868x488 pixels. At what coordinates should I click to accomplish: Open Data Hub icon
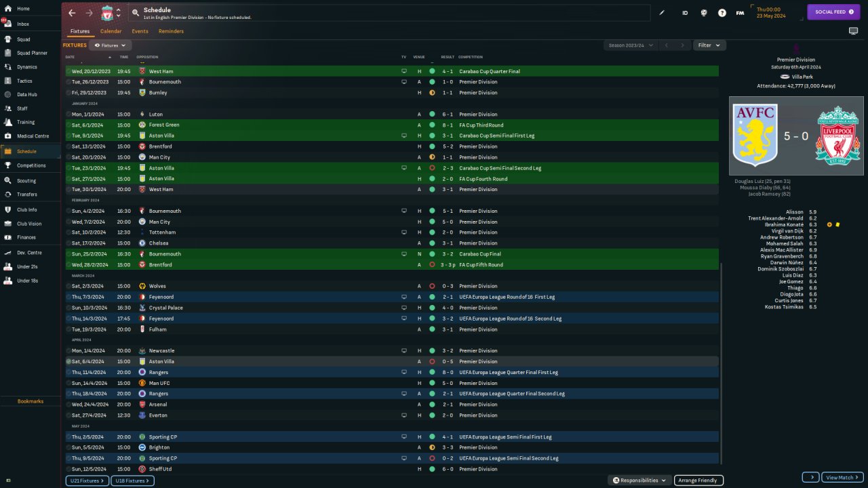pos(7,94)
